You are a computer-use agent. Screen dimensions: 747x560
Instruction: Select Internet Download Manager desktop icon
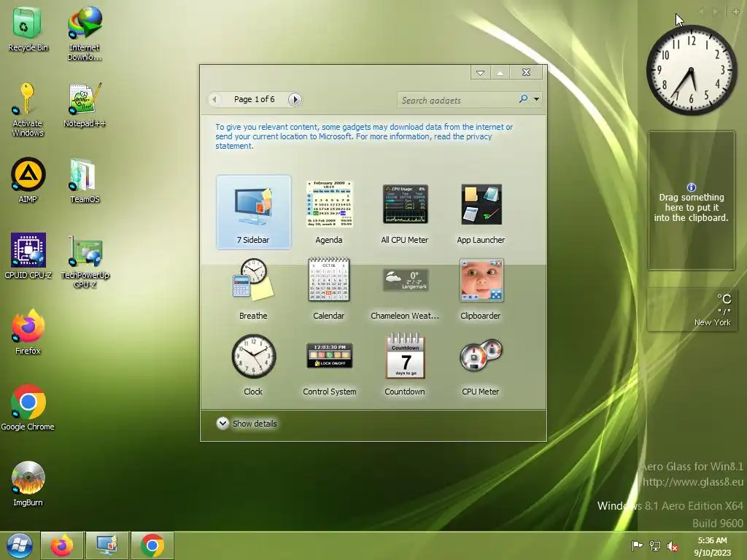pos(85,34)
